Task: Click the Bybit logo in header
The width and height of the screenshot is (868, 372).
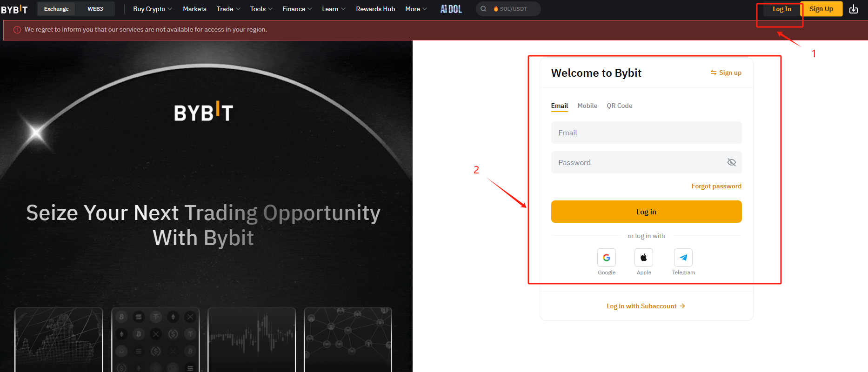Action: (14, 9)
